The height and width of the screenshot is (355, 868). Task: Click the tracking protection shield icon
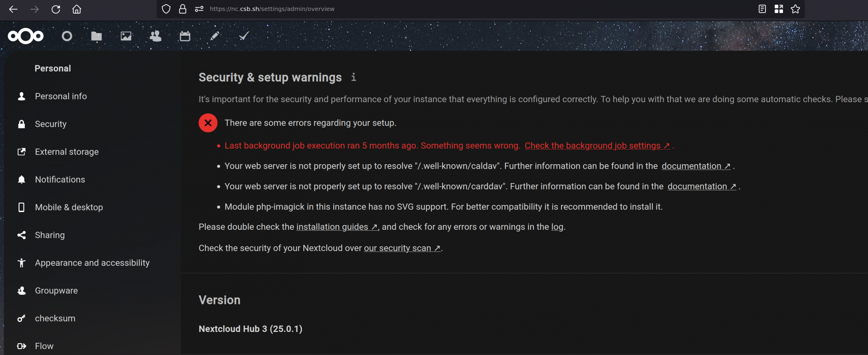[x=166, y=9]
